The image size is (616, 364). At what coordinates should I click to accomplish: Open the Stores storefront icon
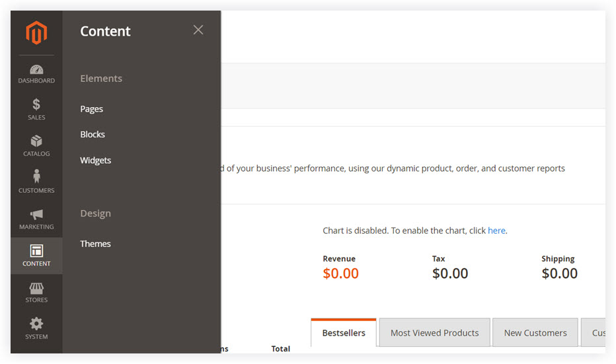(36, 288)
